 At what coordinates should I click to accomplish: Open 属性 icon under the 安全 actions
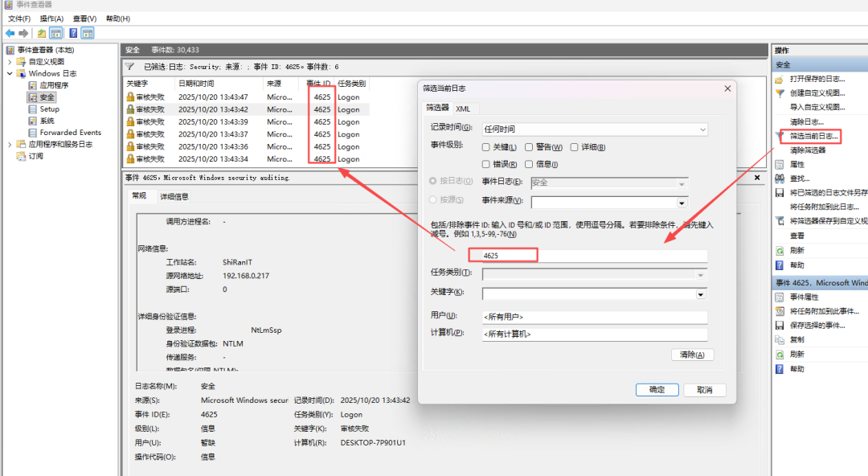click(780, 165)
